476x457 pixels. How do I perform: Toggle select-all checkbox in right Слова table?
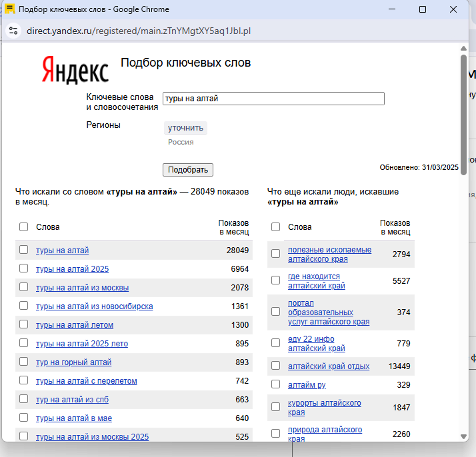(x=275, y=227)
